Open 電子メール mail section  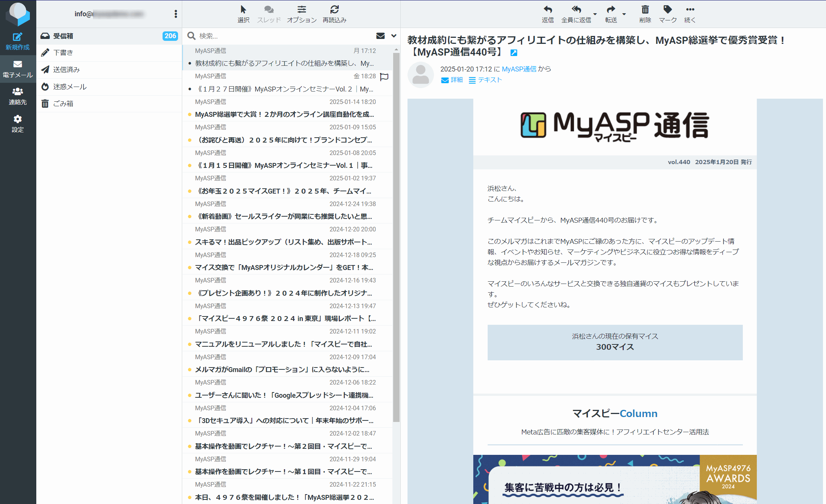pos(18,69)
